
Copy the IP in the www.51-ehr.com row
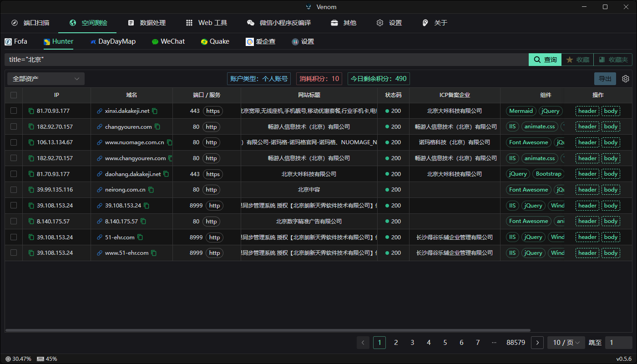[31, 253]
